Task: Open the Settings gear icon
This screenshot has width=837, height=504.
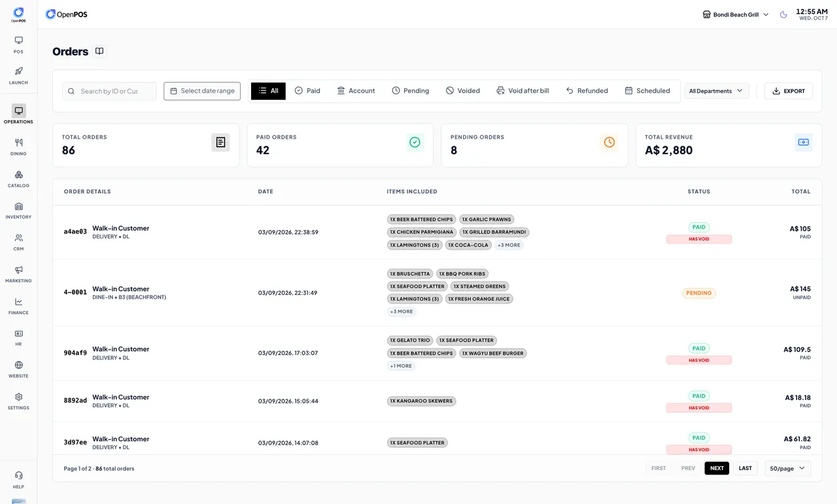Action: [18, 397]
